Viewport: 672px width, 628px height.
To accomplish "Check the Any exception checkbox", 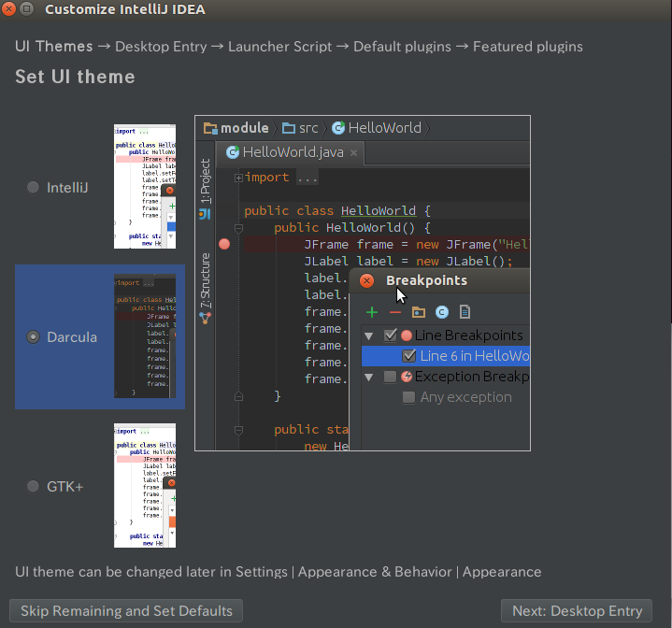I will point(408,397).
